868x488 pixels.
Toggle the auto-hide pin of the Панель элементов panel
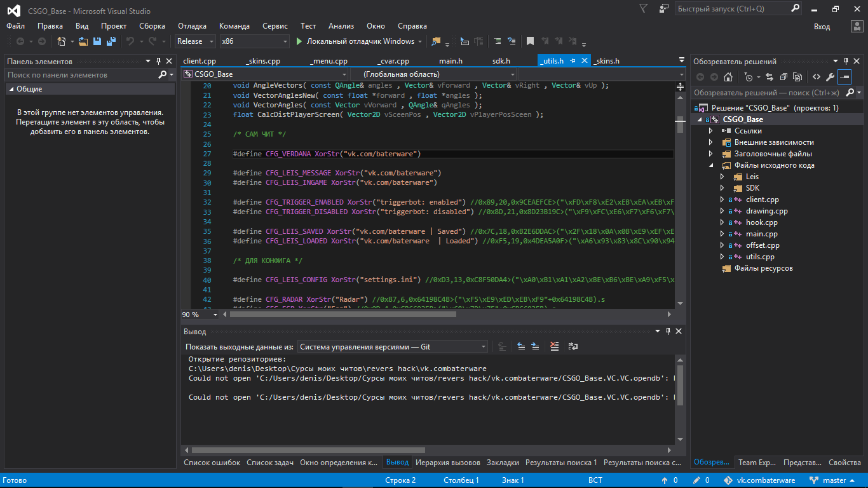click(158, 61)
